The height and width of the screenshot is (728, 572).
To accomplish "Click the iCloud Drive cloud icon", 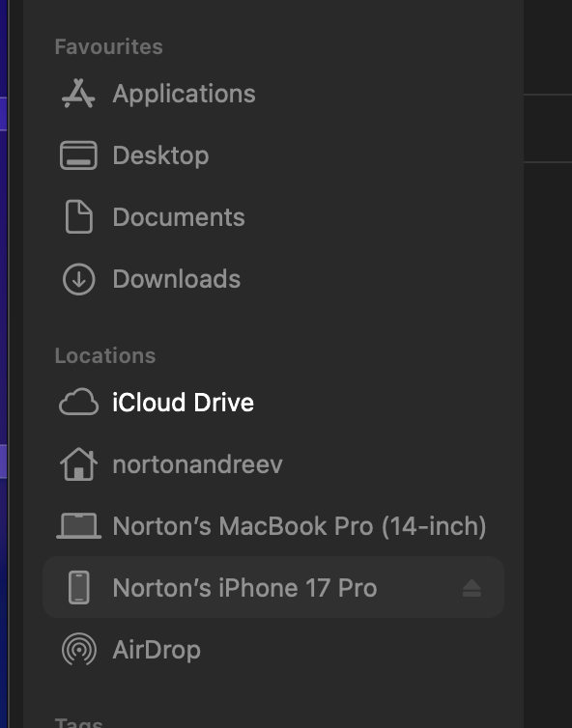I will tap(78, 402).
